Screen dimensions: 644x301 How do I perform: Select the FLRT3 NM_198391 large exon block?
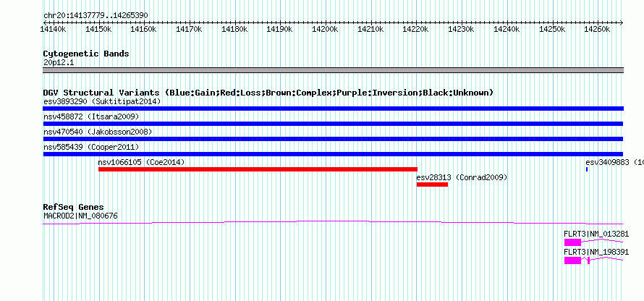tap(572, 260)
